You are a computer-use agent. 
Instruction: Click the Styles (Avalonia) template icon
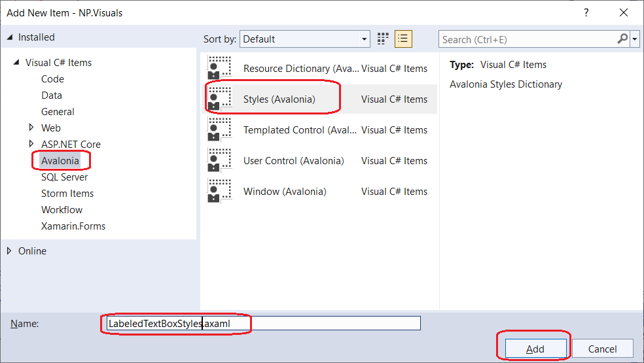220,99
